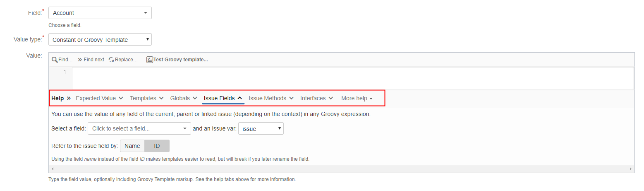Click the Test Groovy template checklist icon
Image resolution: width=644 pixels, height=191 pixels.
[x=150, y=60]
